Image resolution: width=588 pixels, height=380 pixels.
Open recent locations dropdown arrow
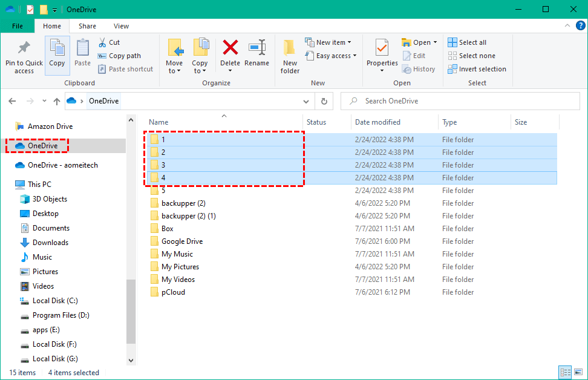point(44,101)
